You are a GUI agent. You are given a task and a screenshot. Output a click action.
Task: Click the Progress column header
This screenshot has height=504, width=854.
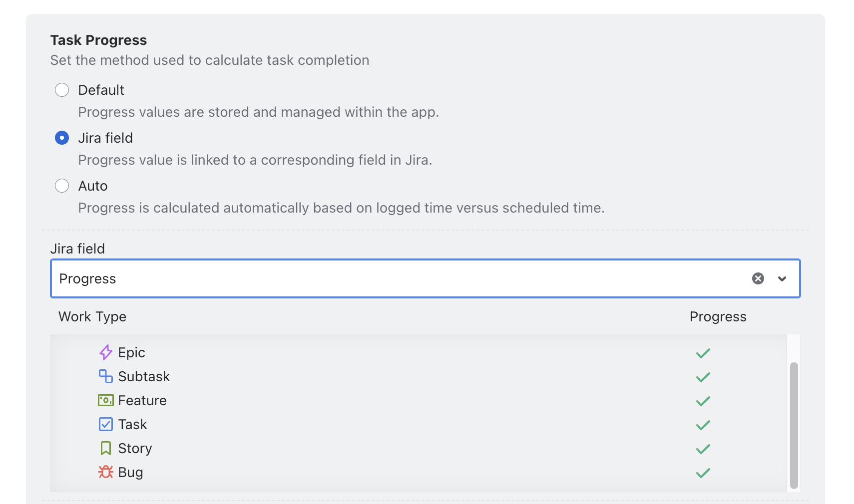pyautogui.click(x=718, y=317)
